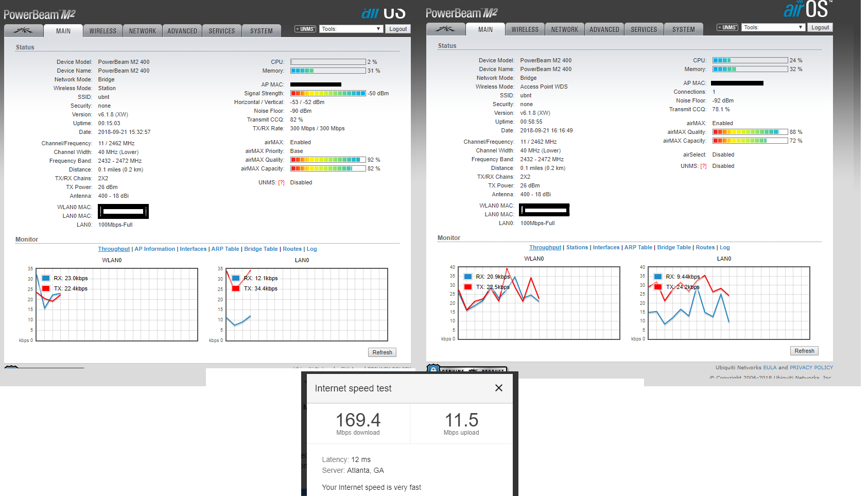Open the Ubiquiti logo tab in left window
Viewport: 868px width, 496px height.
pyautogui.click(x=24, y=31)
